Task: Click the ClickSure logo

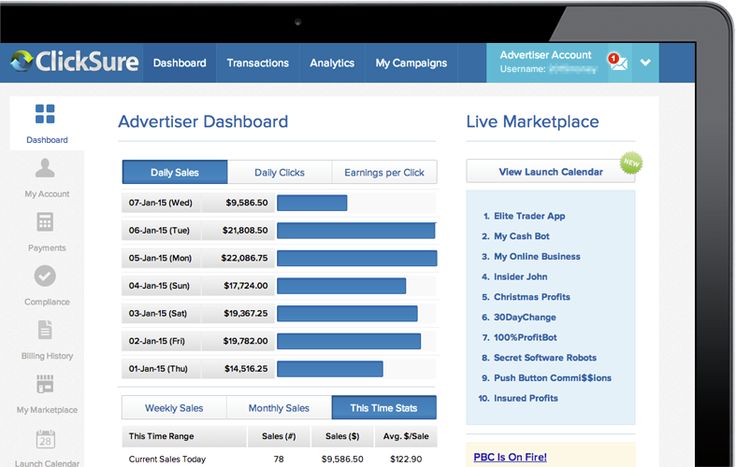Action: [x=75, y=61]
